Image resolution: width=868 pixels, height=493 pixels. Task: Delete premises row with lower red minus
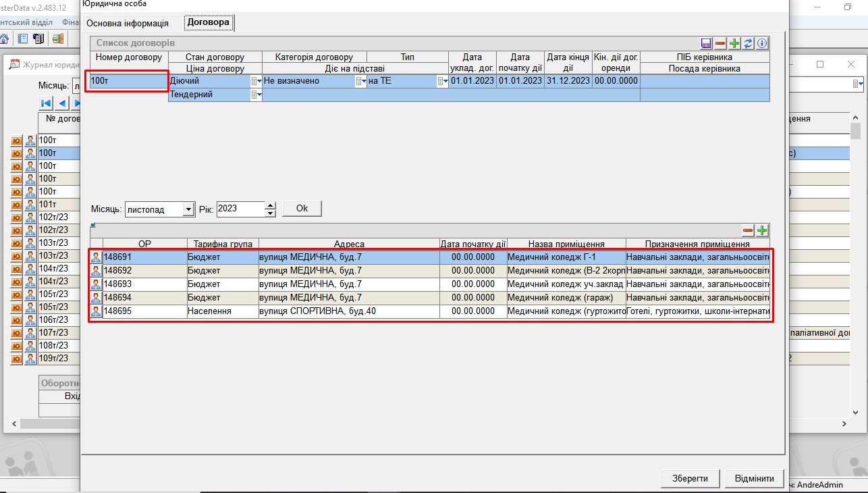(x=748, y=230)
